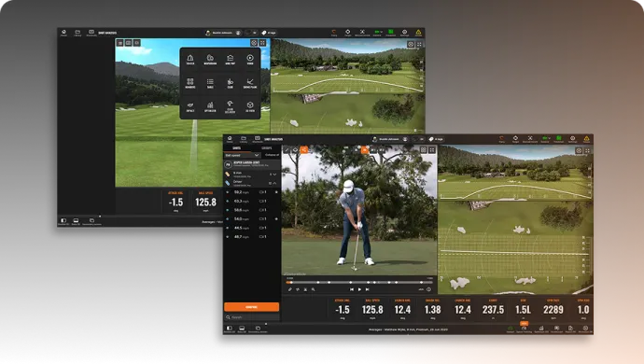Click the orange highlighted drawing tool above the video

point(304,150)
